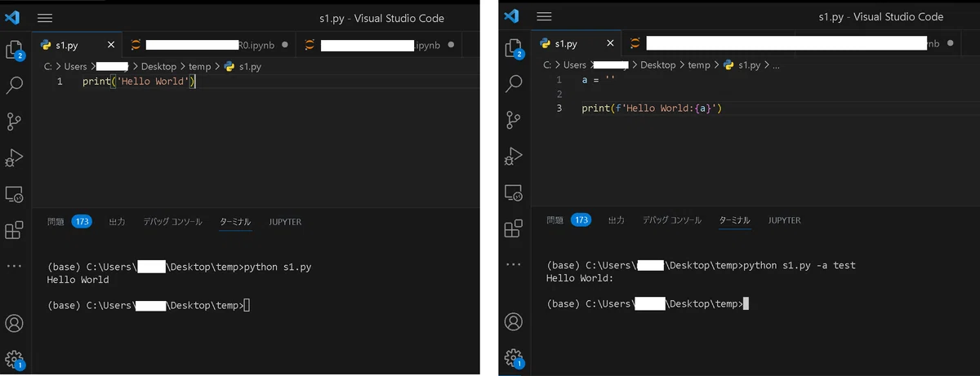
Task: Click terminal command 'python s1.py' in left window
Action: coord(278,267)
